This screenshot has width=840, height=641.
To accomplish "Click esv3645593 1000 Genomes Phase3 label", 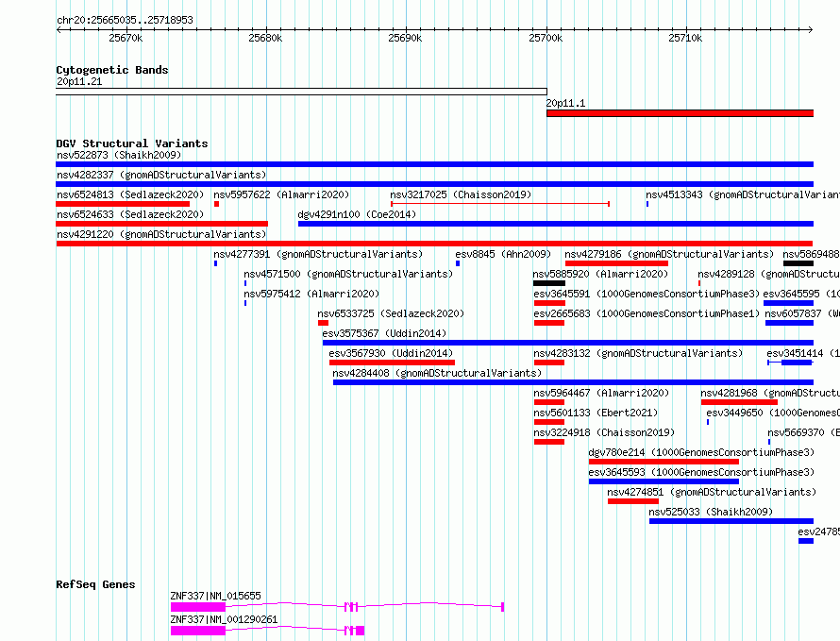I will coord(702,472).
